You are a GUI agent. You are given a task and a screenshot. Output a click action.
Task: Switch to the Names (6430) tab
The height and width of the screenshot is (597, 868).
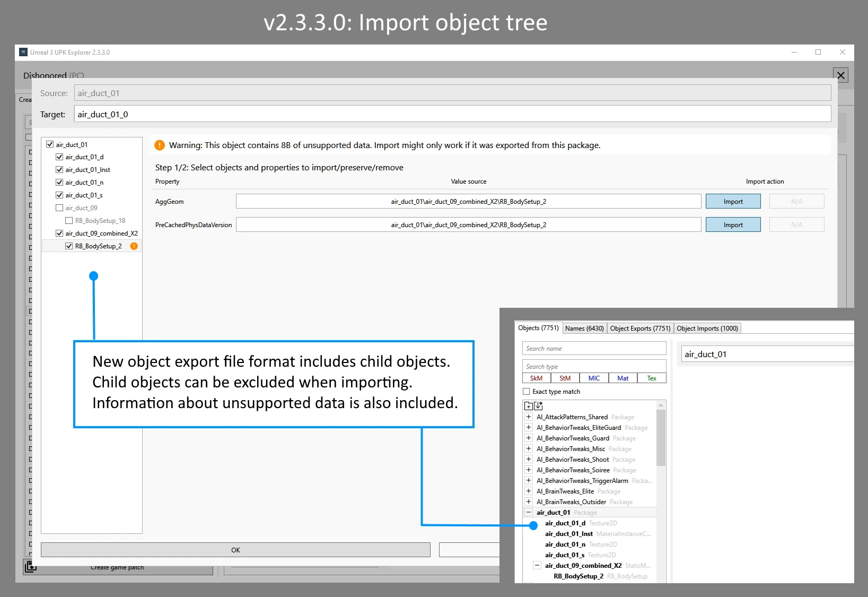pyautogui.click(x=584, y=328)
